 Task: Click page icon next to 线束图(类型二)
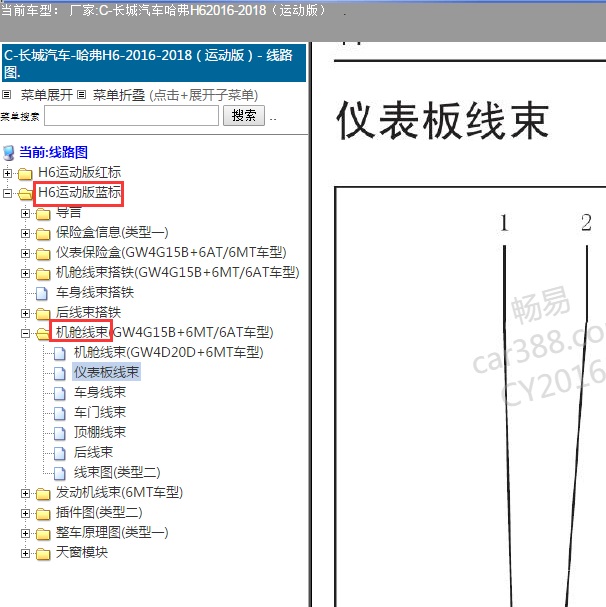(60, 473)
